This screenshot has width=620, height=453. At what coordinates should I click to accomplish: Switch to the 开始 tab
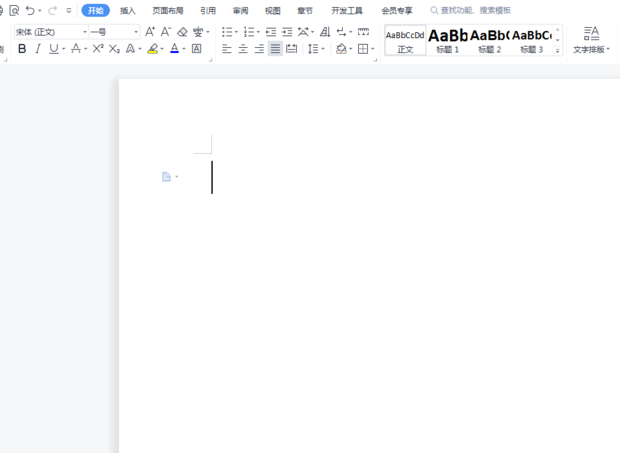[x=96, y=10]
